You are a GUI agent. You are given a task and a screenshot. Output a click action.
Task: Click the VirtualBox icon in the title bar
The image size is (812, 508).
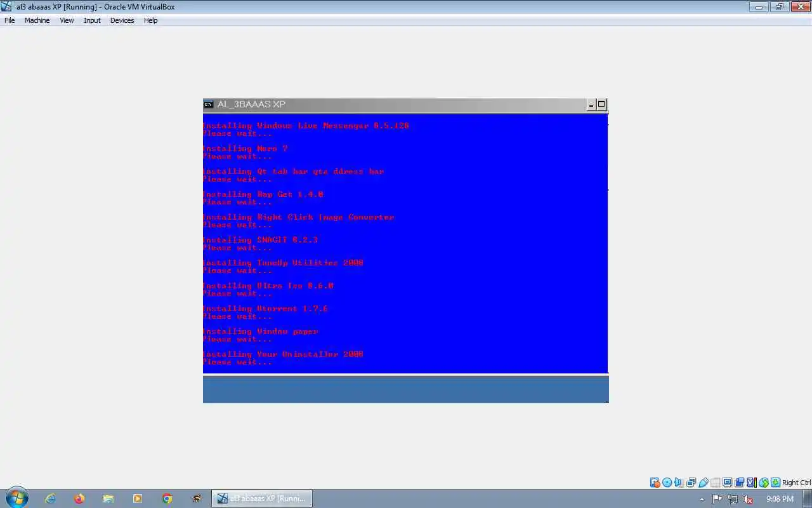[x=7, y=7]
